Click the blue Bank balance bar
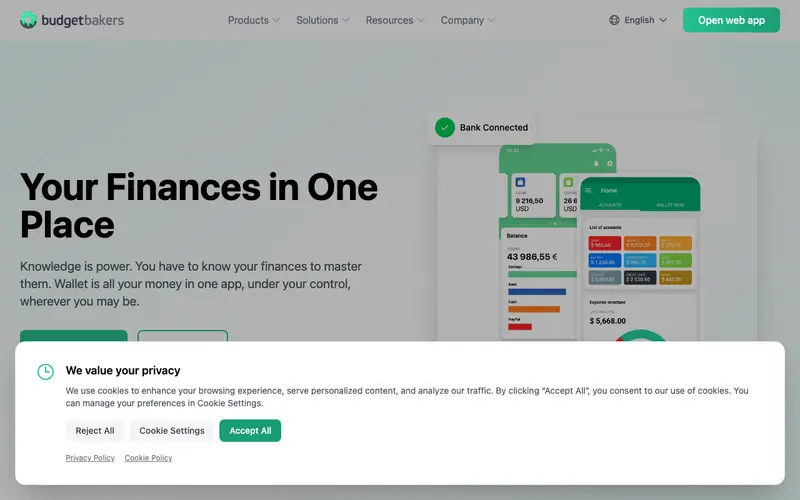 537,292
